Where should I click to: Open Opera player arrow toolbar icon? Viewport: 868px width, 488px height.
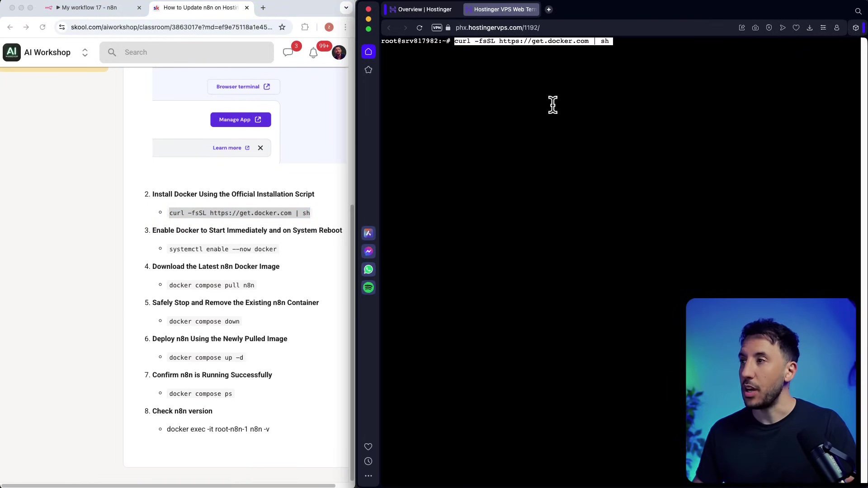pyautogui.click(x=783, y=28)
